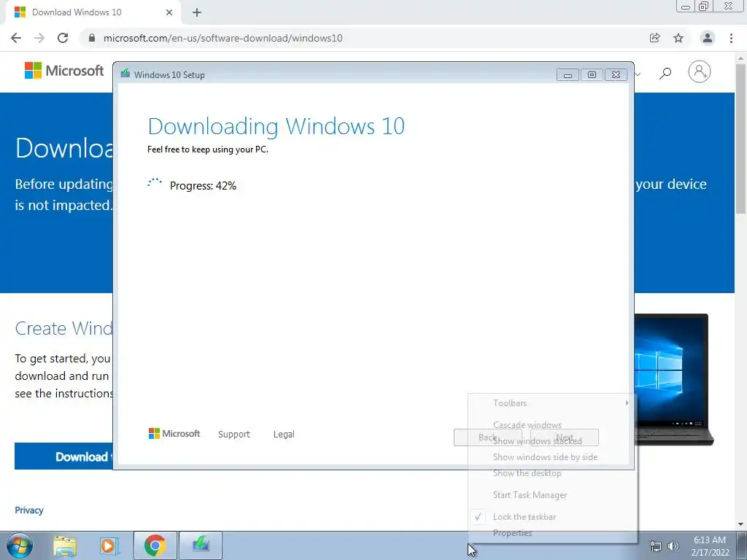This screenshot has height=560, width=747.
Task: Click the Windows 10 Setup title icon
Action: [x=125, y=74]
